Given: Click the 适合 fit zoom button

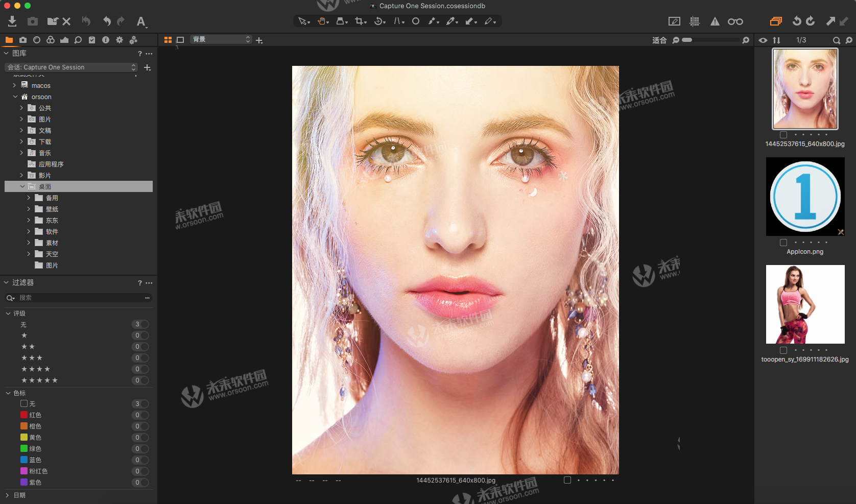Looking at the screenshot, I should pyautogui.click(x=659, y=40).
